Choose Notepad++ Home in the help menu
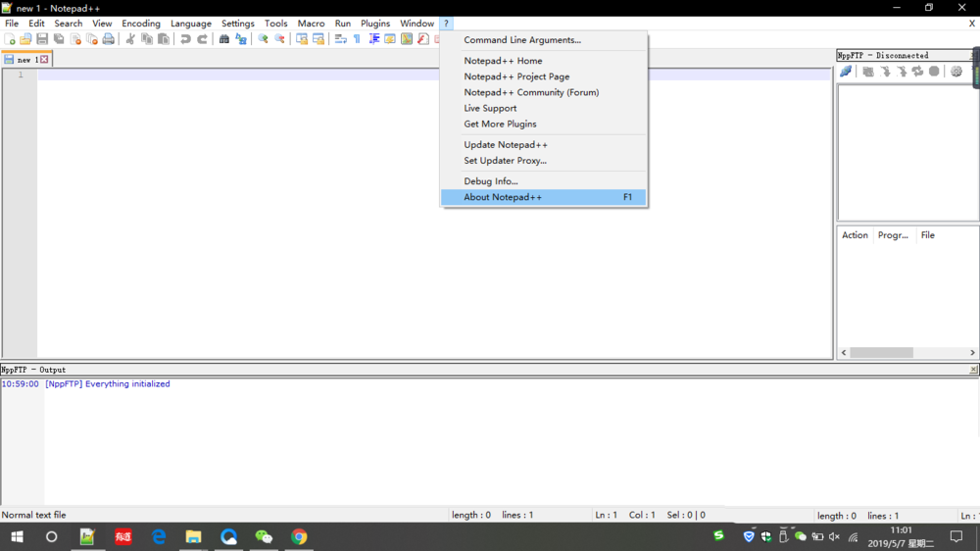Viewport: 980px width, 551px height. click(543, 61)
